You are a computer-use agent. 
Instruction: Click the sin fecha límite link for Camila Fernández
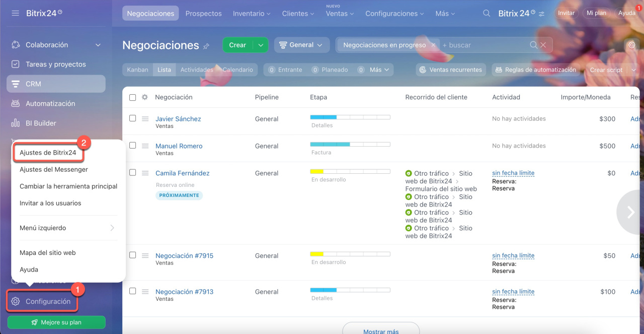click(513, 173)
